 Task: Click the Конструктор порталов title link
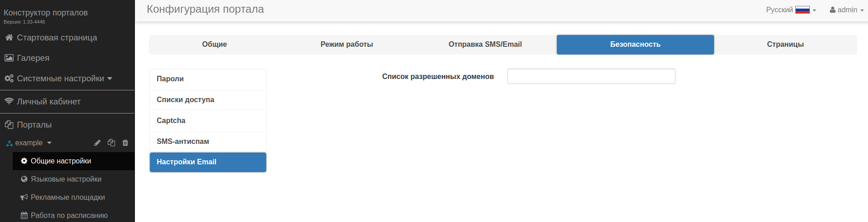pos(45,13)
